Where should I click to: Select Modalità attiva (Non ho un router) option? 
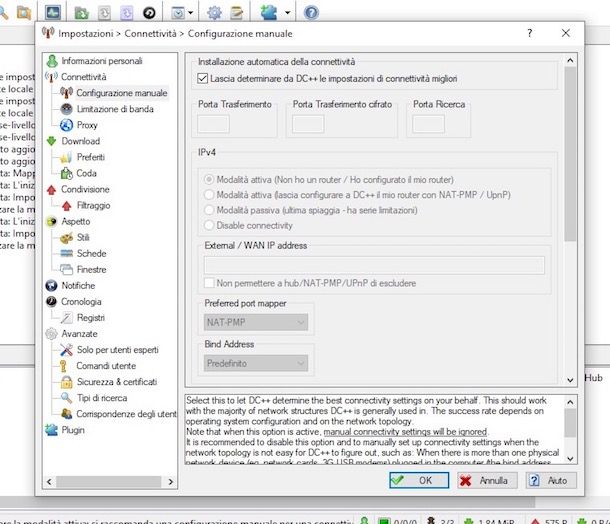point(209,179)
